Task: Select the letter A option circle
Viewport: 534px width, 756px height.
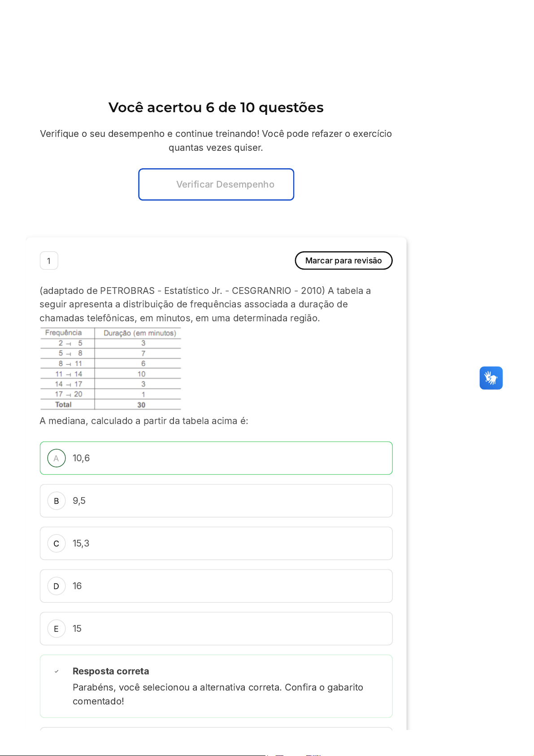Action: (56, 458)
